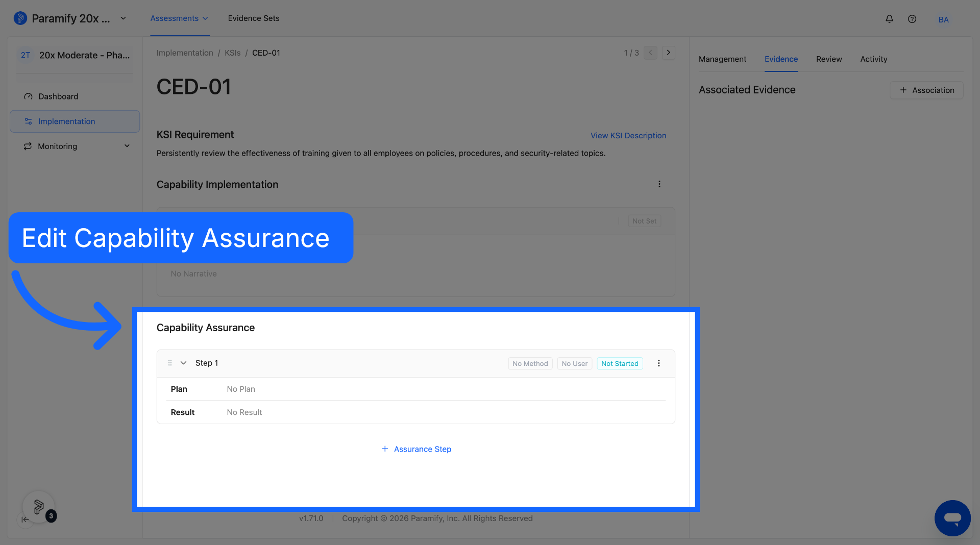Click the Not Set status badge

pyautogui.click(x=644, y=221)
